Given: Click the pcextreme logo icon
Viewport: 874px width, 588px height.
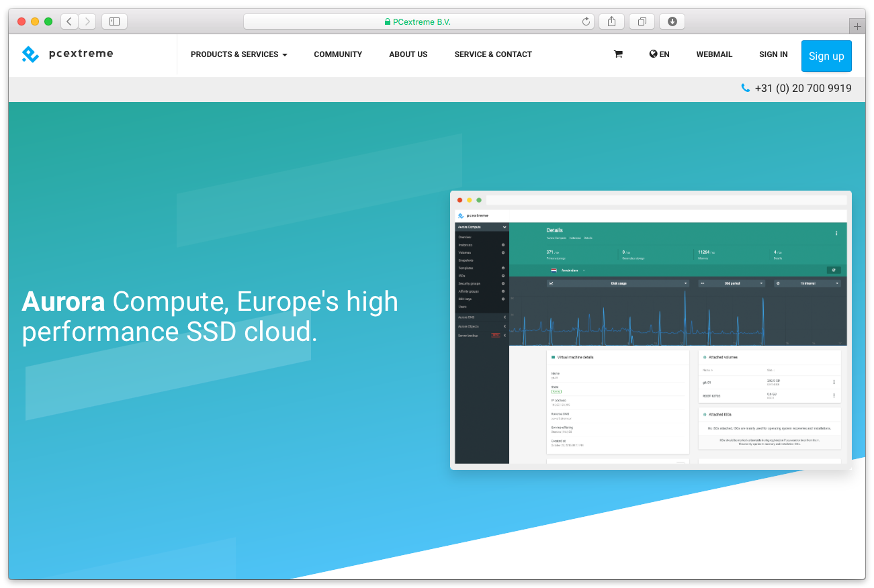Looking at the screenshot, I should [30, 54].
